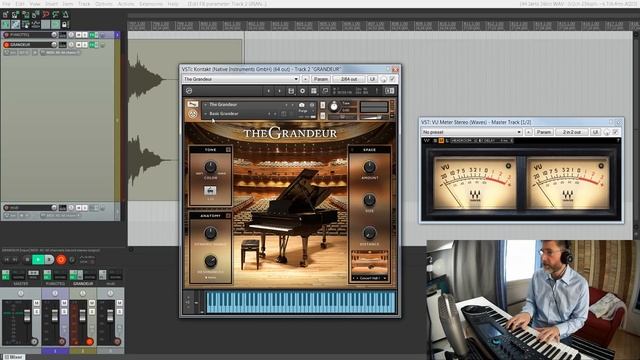
Task: Go to project start in transport
Action: (x=7, y=259)
